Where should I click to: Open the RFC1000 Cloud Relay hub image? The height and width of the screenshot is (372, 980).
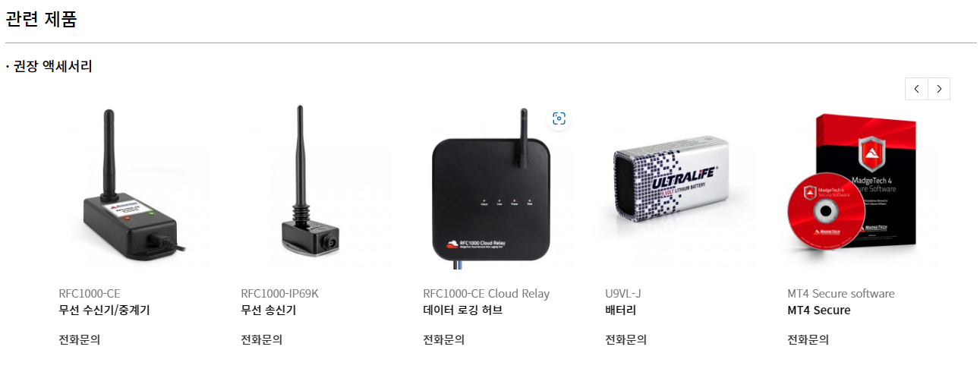[x=499, y=187]
